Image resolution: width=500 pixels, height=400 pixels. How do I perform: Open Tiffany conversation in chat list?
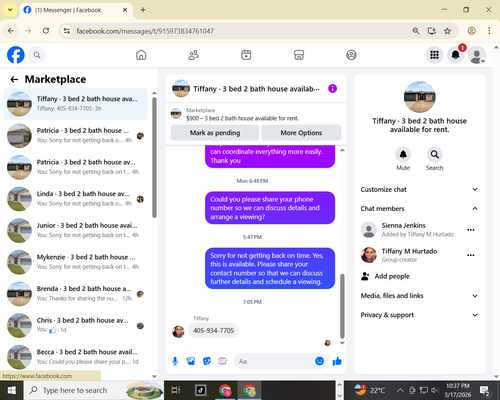pyautogui.click(x=75, y=104)
